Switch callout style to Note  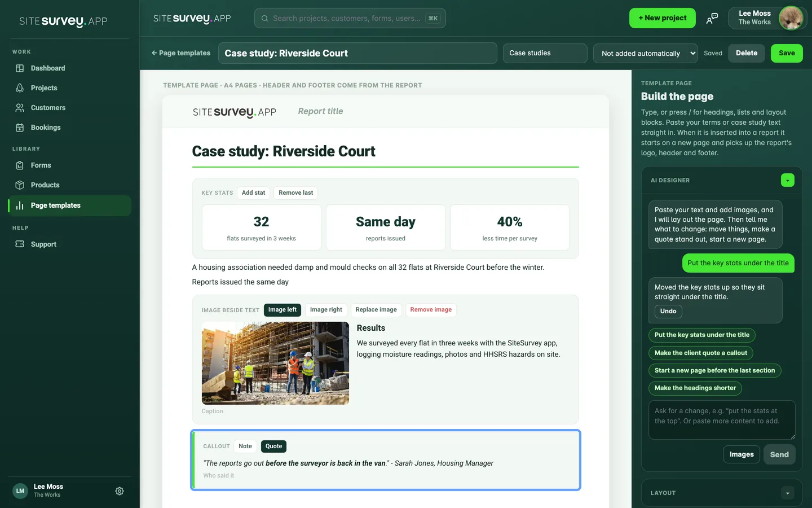point(245,446)
